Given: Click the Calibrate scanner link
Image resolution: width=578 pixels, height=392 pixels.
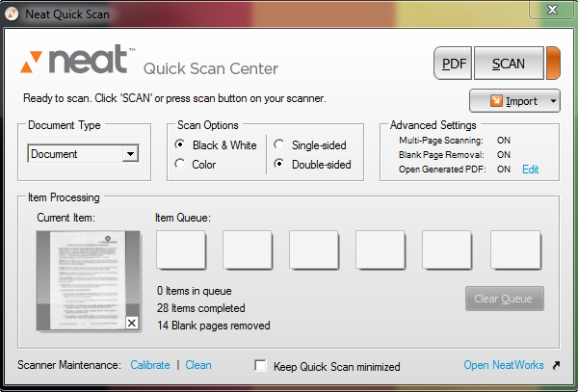Looking at the screenshot, I should coord(150,365).
